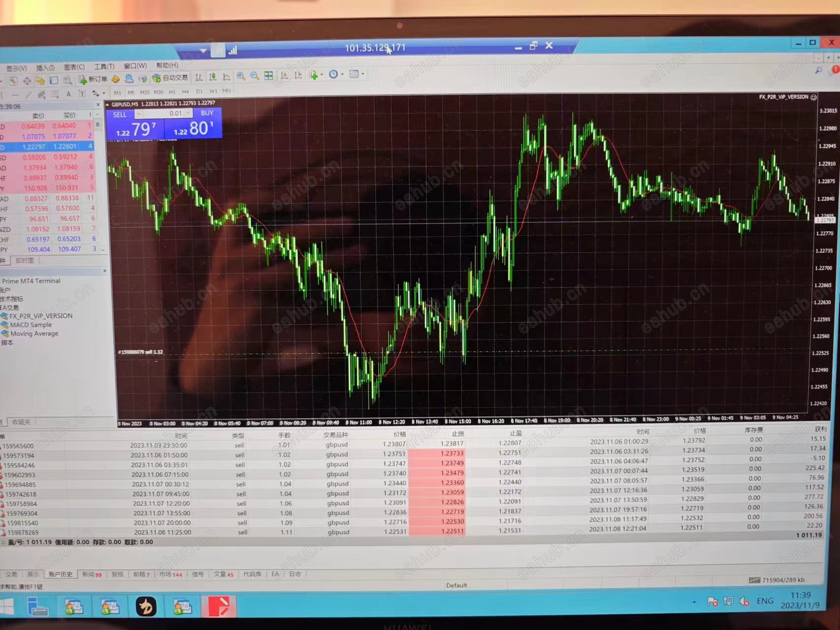Select the Fibonacci retracement tool
The image size is (840, 630).
[55, 94]
